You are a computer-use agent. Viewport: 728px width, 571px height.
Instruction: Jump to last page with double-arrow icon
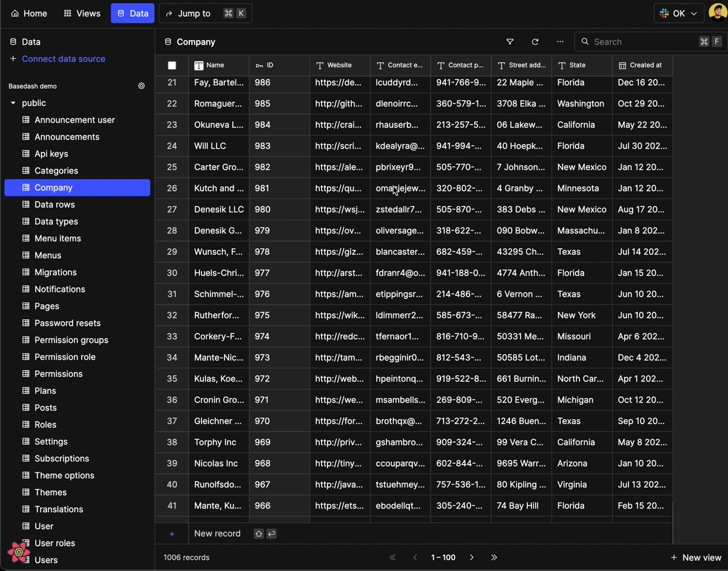pyautogui.click(x=494, y=557)
